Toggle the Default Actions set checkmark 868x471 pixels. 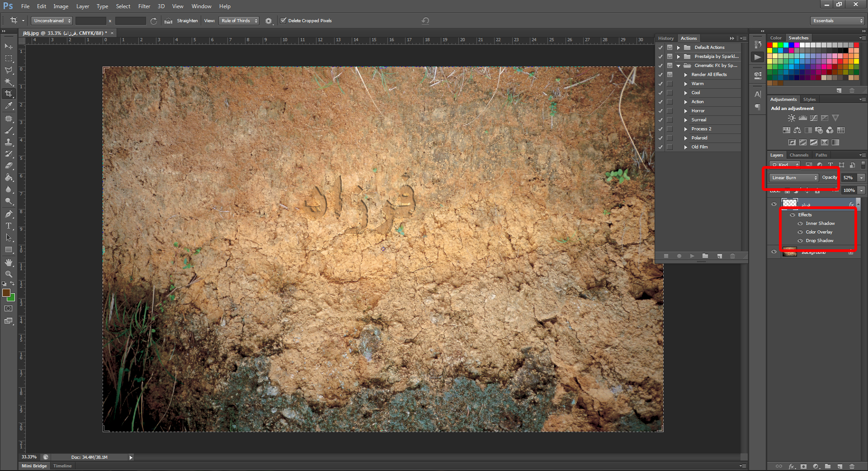click(660, 48)
